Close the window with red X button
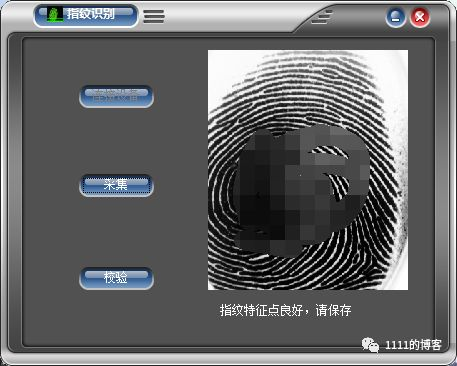Screen dimensions: 457x366 pos(420,17)
